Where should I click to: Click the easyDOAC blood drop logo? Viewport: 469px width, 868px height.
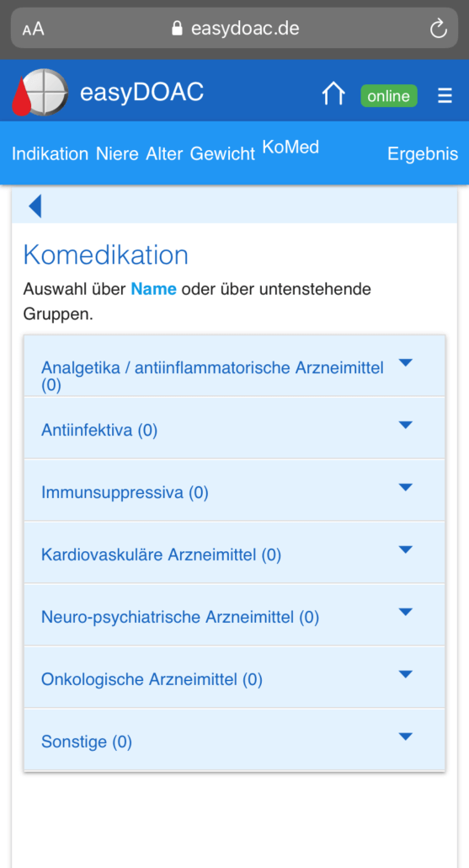[40, 93]
